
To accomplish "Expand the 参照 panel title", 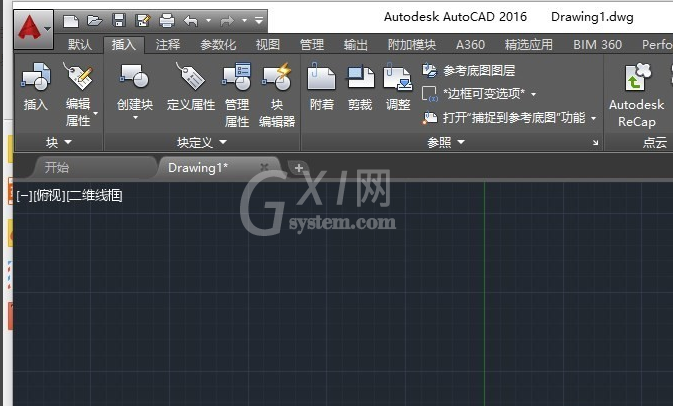I will pyautogui.click(x=446, y=142).
